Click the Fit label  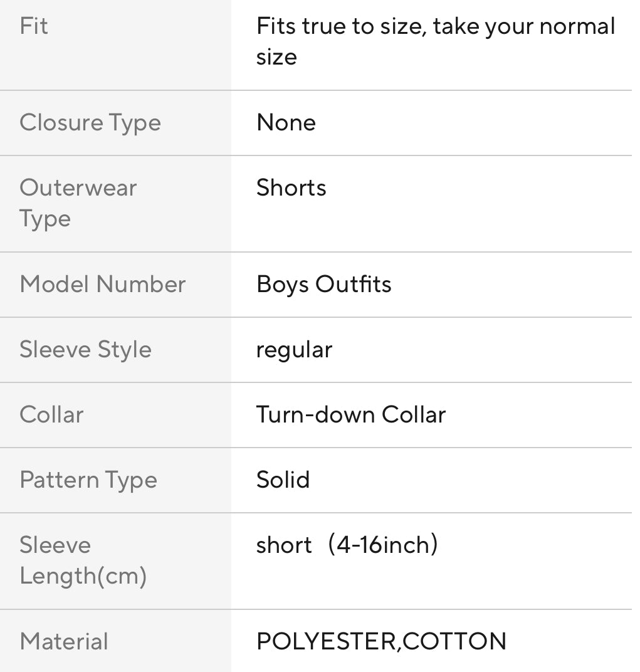point(34,26)
